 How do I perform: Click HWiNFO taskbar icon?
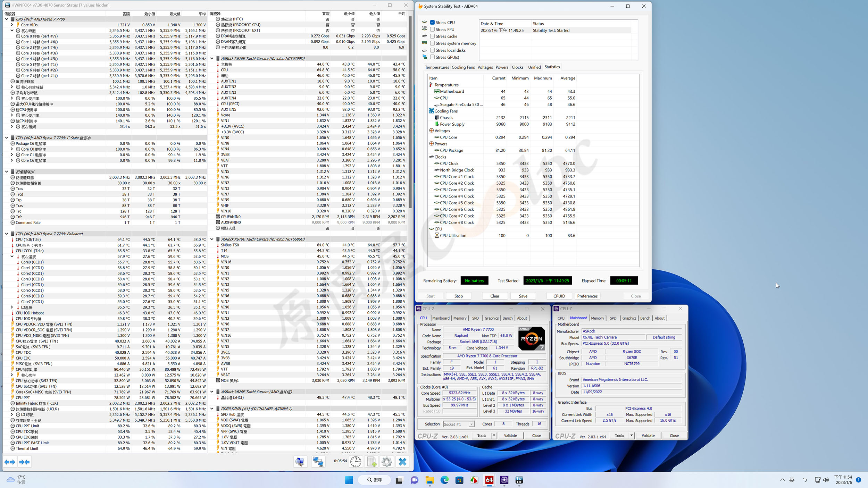pyautogui.click(x=519, y=480)
